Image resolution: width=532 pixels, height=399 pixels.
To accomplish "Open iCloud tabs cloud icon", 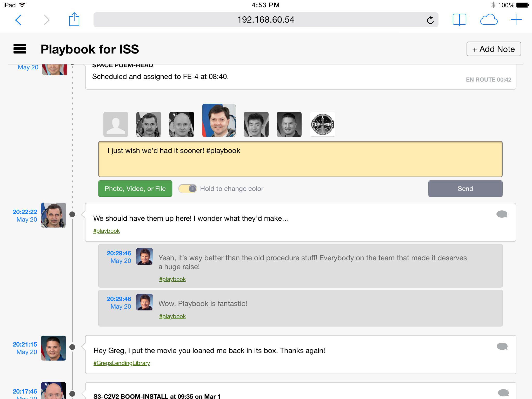I will coord(489,20).
